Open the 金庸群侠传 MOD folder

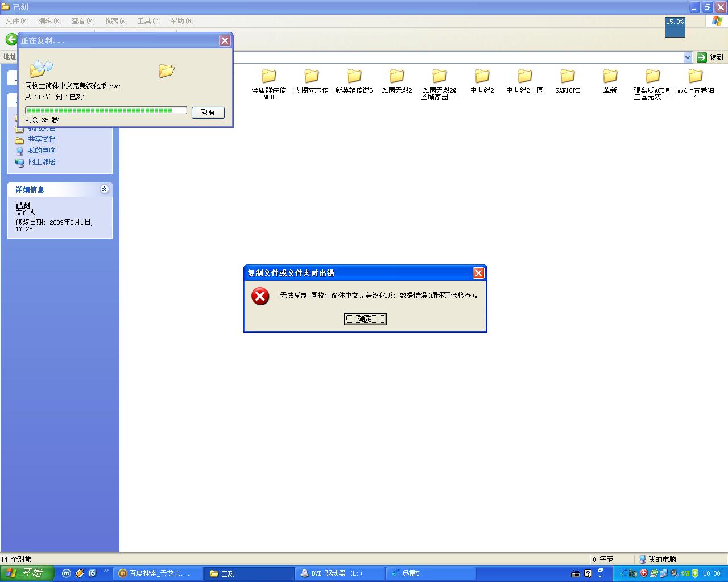point(268,76)
